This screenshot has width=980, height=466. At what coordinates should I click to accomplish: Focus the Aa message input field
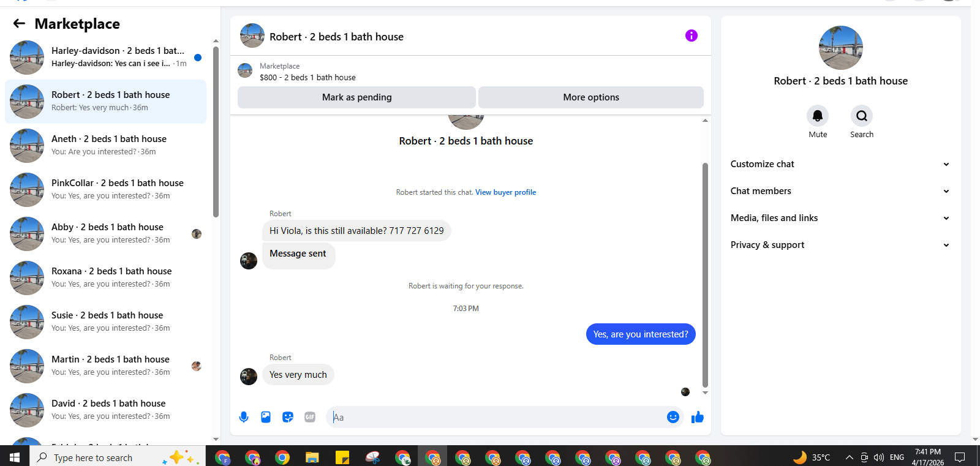[x=496, y=417]
